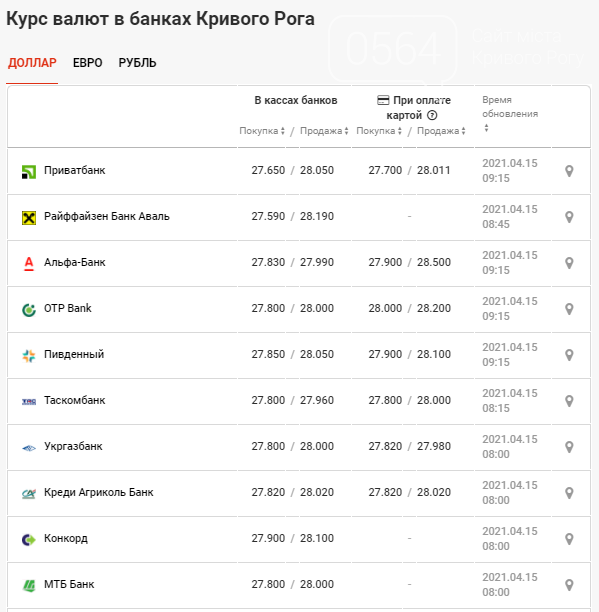
Task: Open the OTP Bank name link
Action: tap(68, 309)
